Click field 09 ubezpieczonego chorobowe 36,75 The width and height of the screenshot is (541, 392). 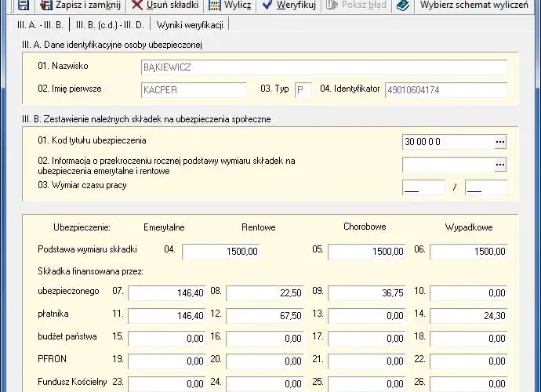pos(367,293)
